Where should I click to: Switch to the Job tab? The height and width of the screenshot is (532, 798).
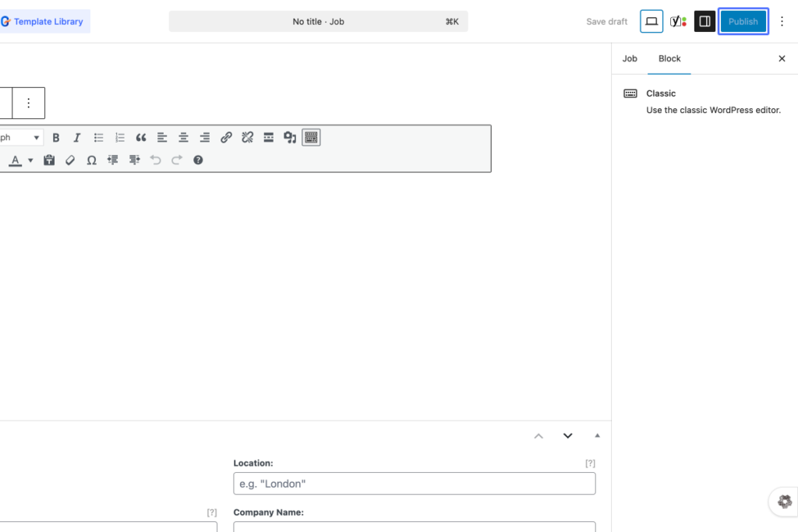point(630,58)
